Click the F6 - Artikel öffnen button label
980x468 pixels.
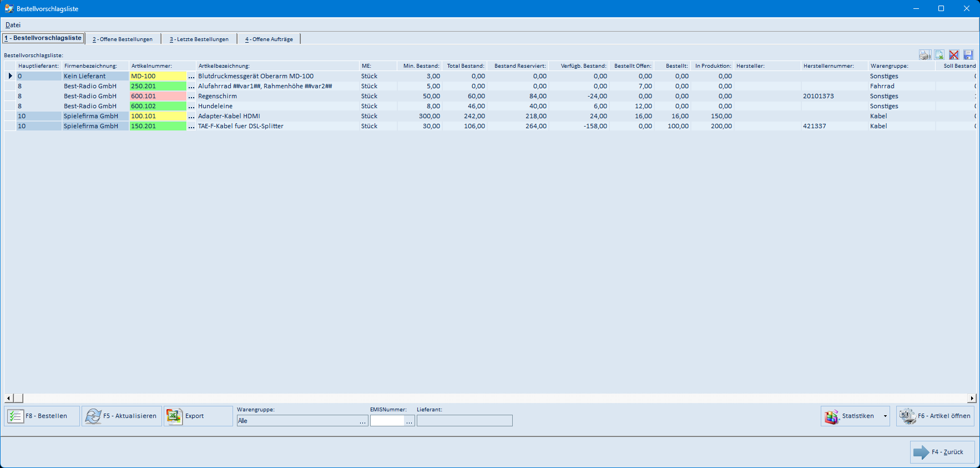tap(944, 416)
